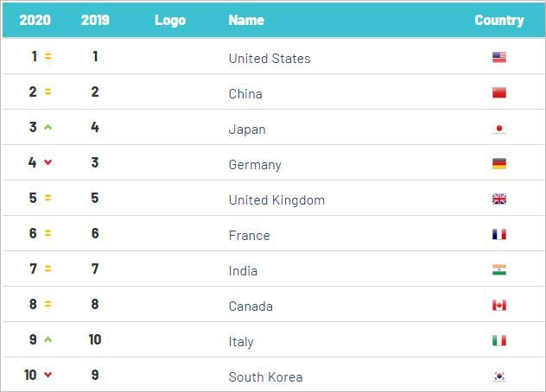Select the Country column header
Viewport: 546px width, 392px height.
tap(499, 20)
